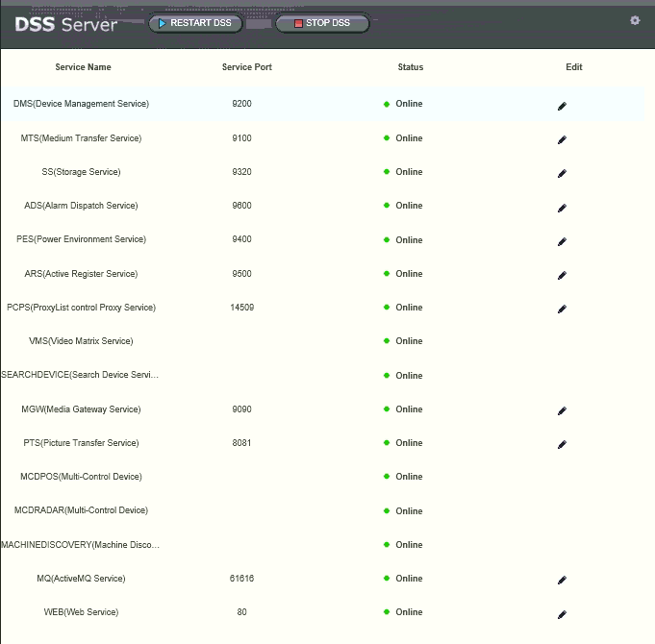Edit the ARS Active Register Service port

[562, 275]
